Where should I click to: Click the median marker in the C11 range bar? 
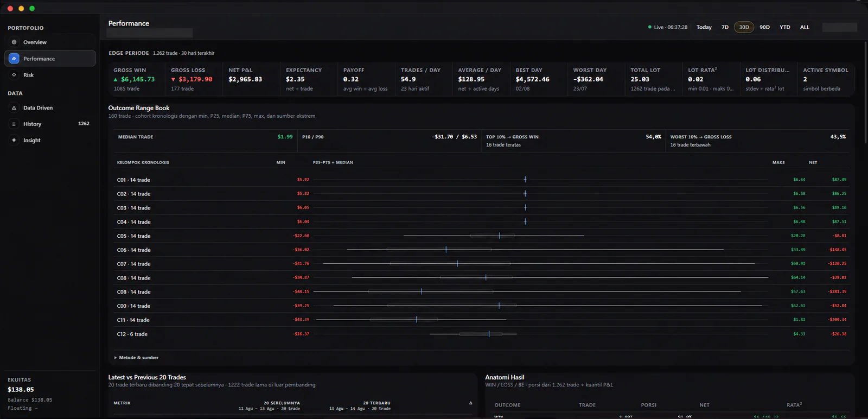[416, 320]
